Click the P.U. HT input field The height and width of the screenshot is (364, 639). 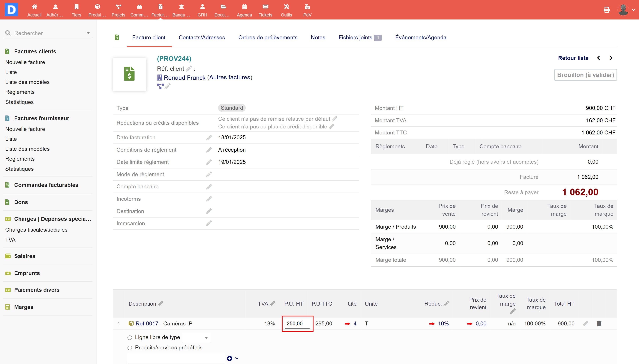[297, 324]
